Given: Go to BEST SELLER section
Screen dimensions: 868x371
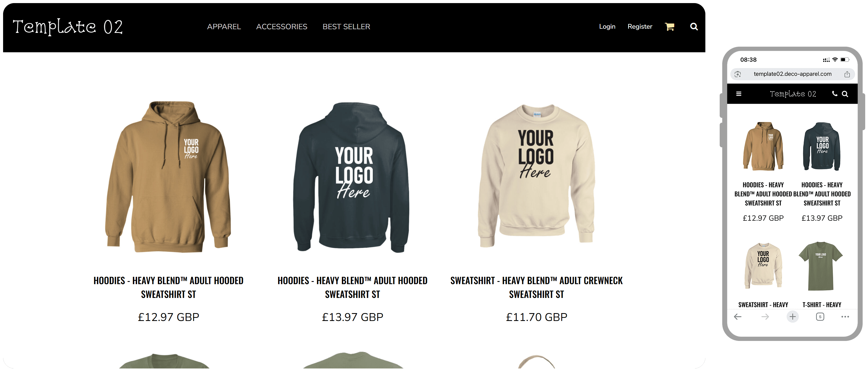Looking at the screenshot, I should pos(346,27).
